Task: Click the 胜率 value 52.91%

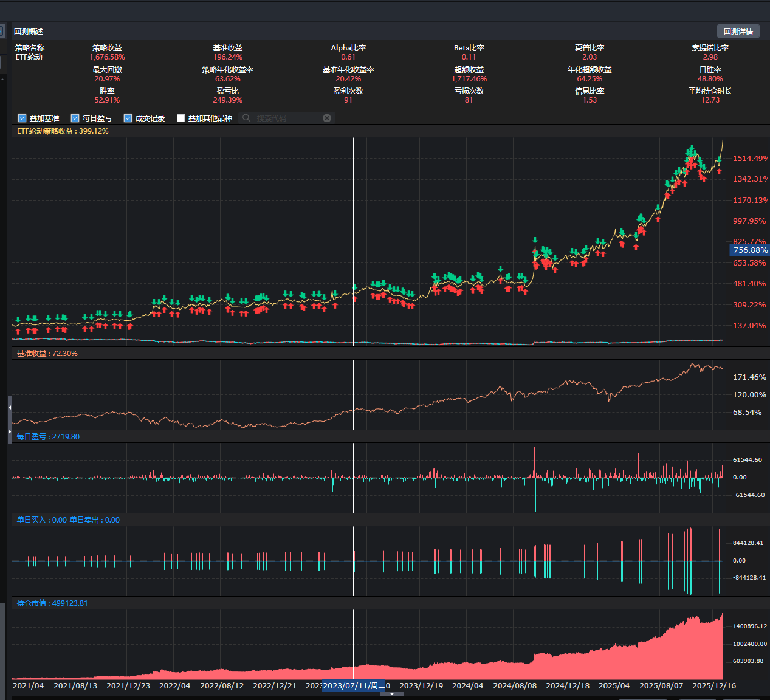Action: (x=107, y=100)
